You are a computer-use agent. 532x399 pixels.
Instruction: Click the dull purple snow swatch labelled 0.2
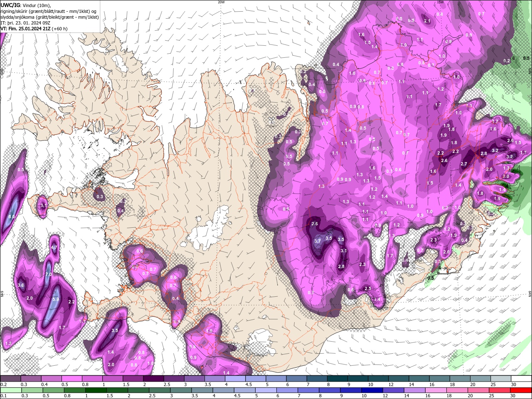[10, 379]
